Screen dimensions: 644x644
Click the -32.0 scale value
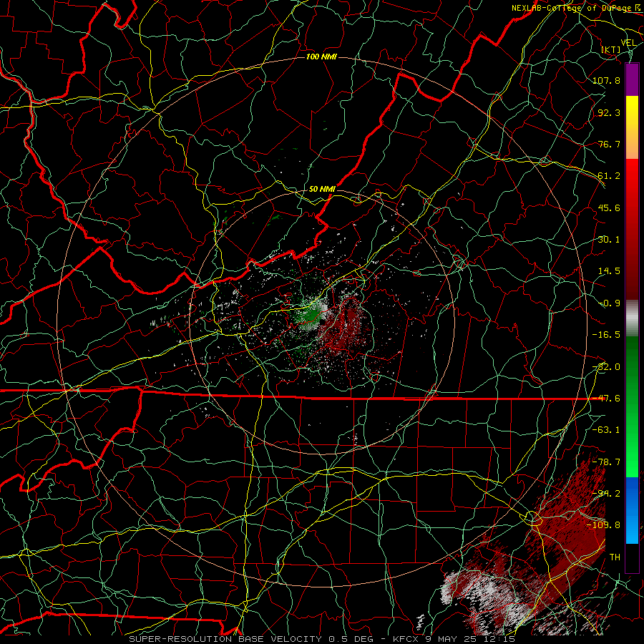[x=606, y=367]
